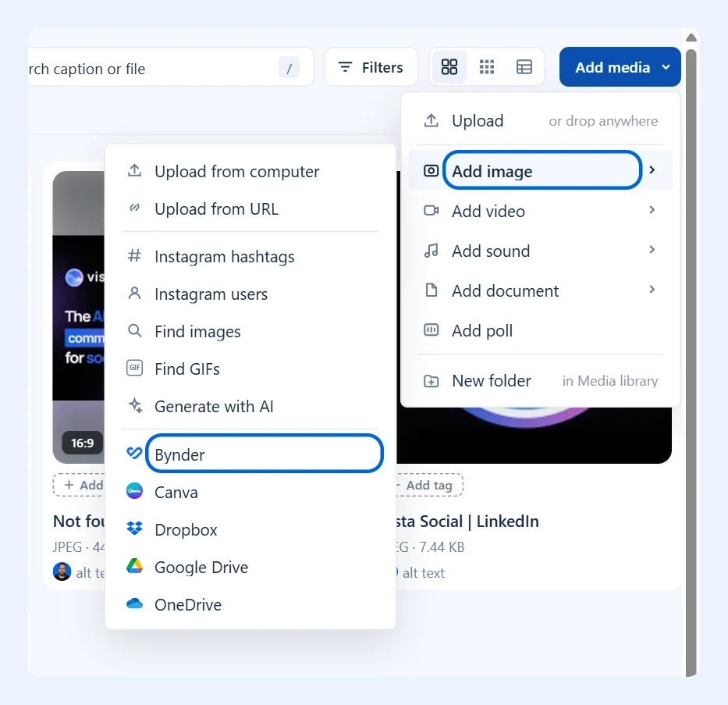
Task: Choose Upload from computer
Action: coord(250,172)
